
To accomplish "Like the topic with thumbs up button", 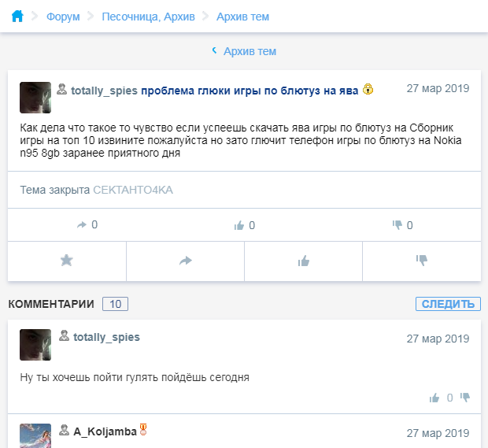I will coord(303,261).
